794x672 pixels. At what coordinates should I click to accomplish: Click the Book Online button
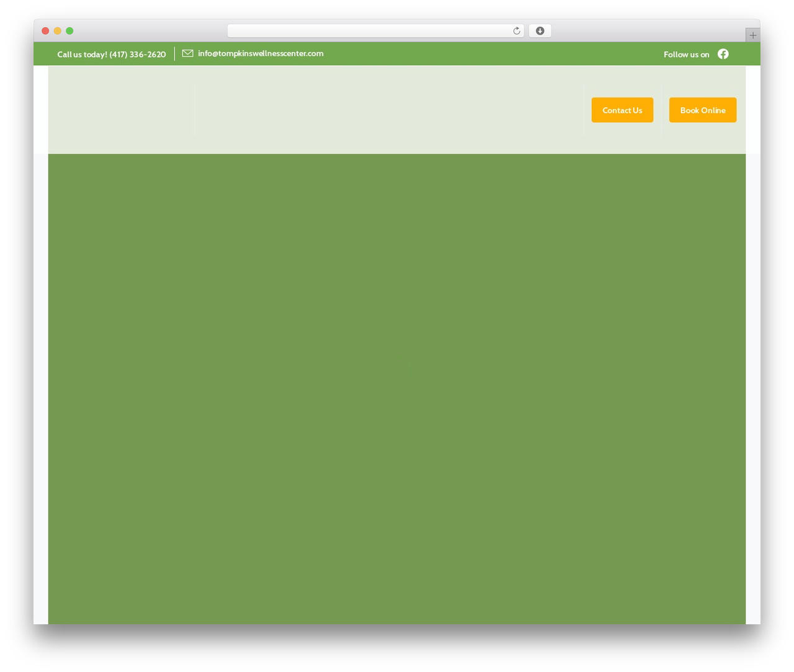click(703, 110)
